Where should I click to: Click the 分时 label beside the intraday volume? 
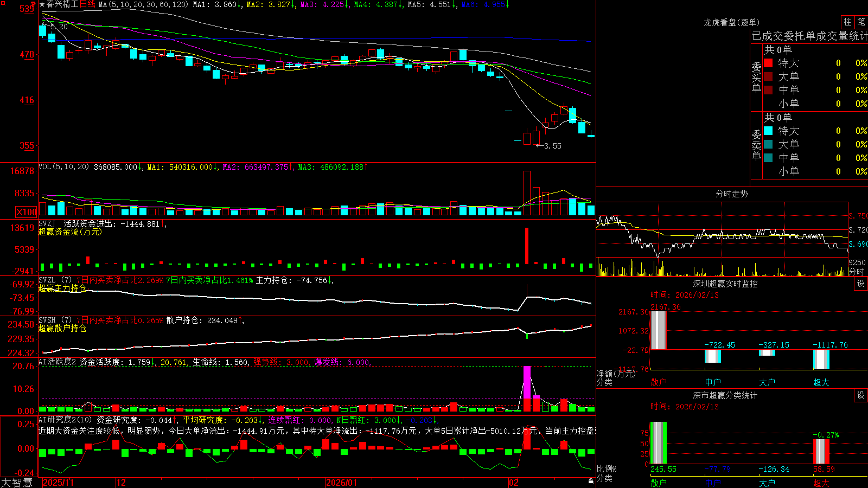857,272
